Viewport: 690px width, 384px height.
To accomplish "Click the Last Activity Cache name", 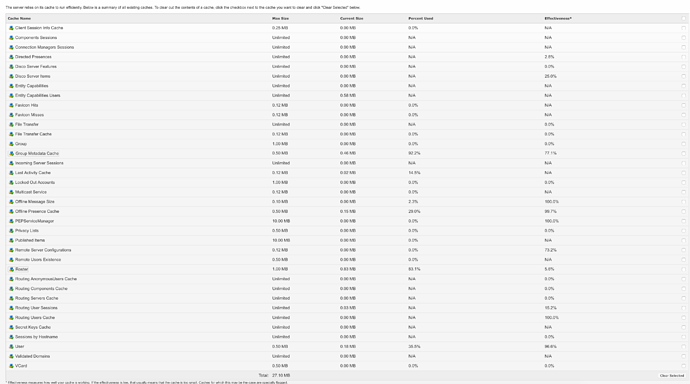I will click(x=33, y=173).
